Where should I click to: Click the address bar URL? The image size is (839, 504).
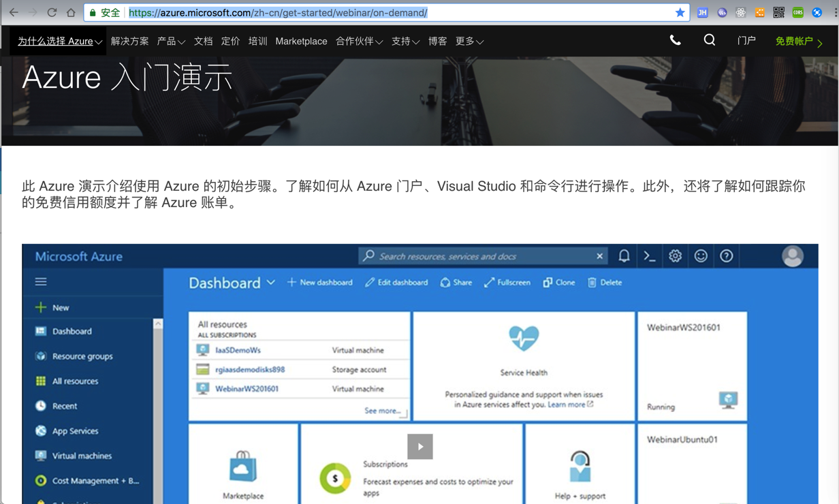click(x=278, y=12)
